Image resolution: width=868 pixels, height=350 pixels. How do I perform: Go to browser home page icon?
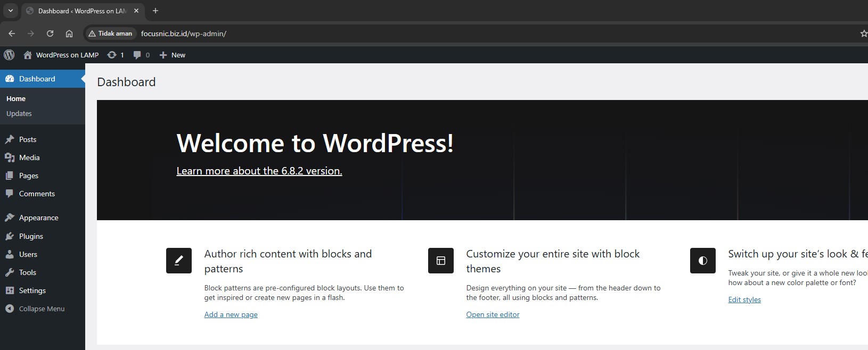[x=69, y=34]
